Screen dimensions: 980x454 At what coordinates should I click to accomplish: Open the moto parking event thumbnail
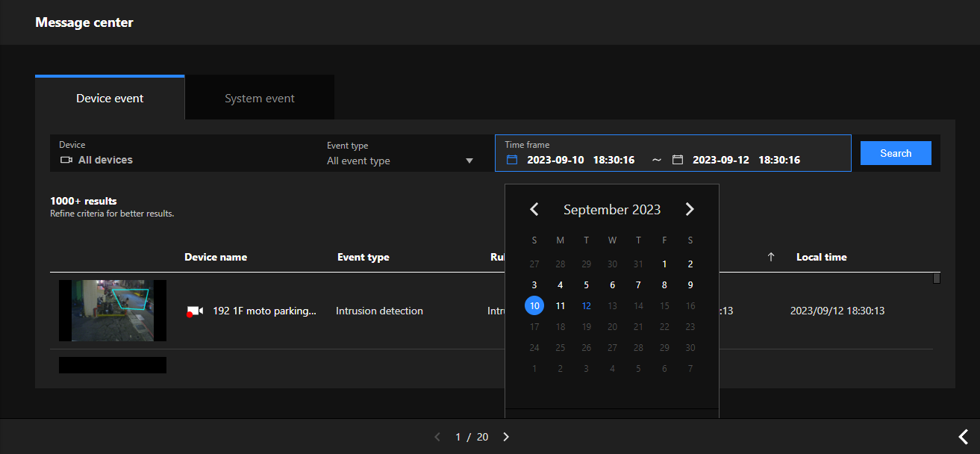pyautogui.click(x=113, y=311)
